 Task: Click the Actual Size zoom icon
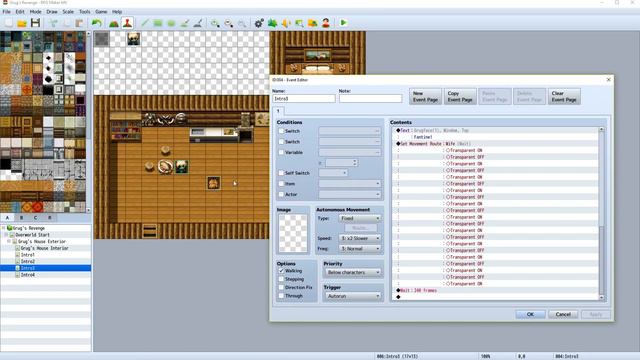pos(242,23)
